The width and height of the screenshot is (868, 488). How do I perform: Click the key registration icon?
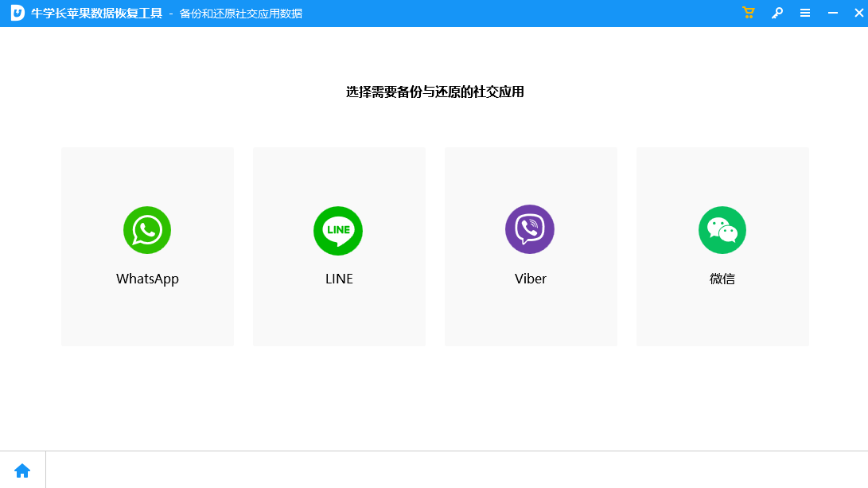coord(777,13)
